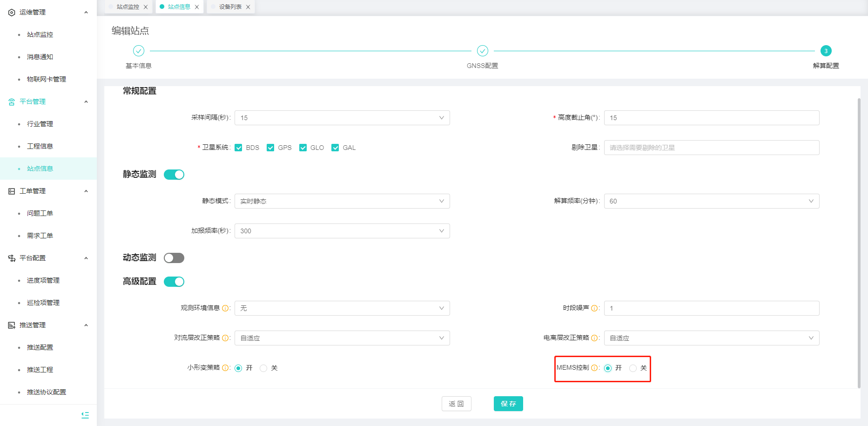
Task: Click the 基本信息 step checkmark icon
Action: 139,51
